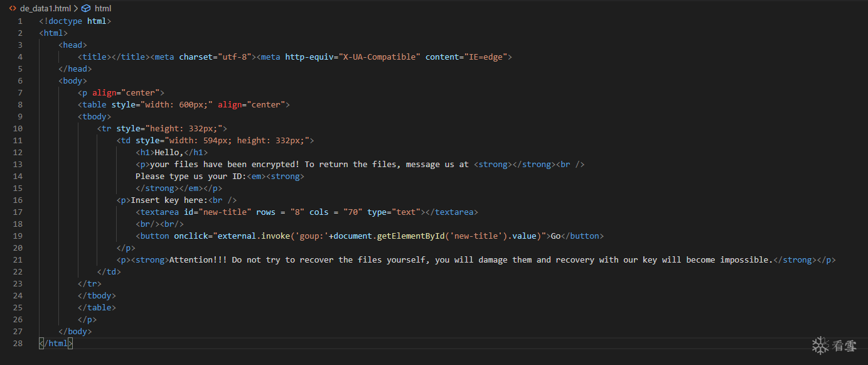The height and width of the screenshot is (365, 868).
Task: Place cursor on Attention!!! warning text
Action: (198, 259)
